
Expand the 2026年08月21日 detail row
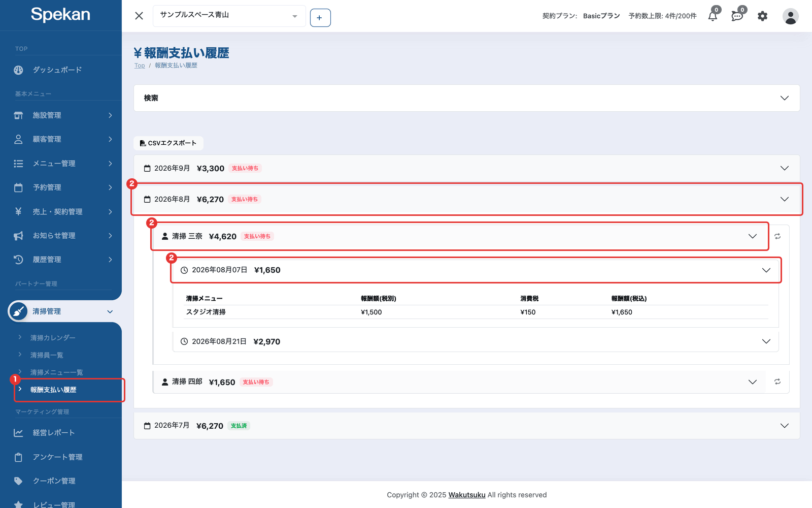click(x=476, y=341)
